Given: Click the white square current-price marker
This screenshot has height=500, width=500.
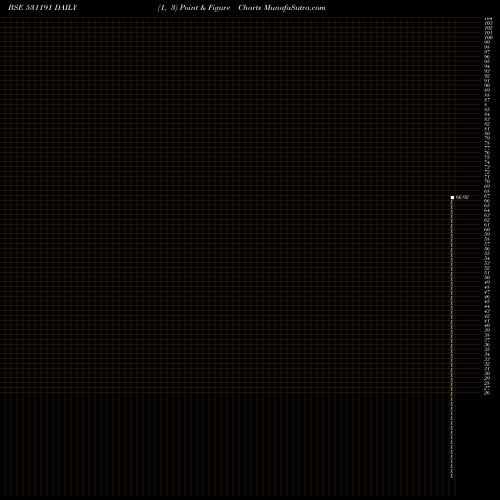Looking at the screenshot, I should [452, 198].
